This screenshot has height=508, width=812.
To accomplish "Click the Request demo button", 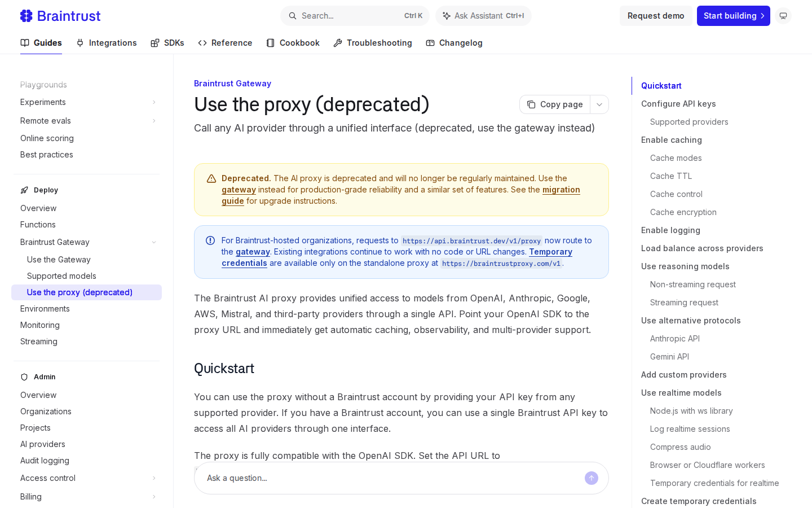I will point(656,16).
